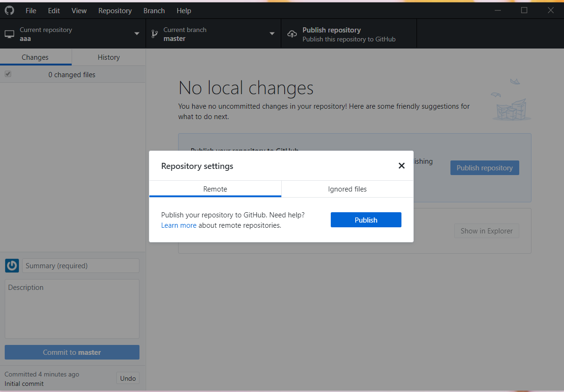Close the Repository settings dialog
This screenshot has width=564, height=392.
pos(401,166)
